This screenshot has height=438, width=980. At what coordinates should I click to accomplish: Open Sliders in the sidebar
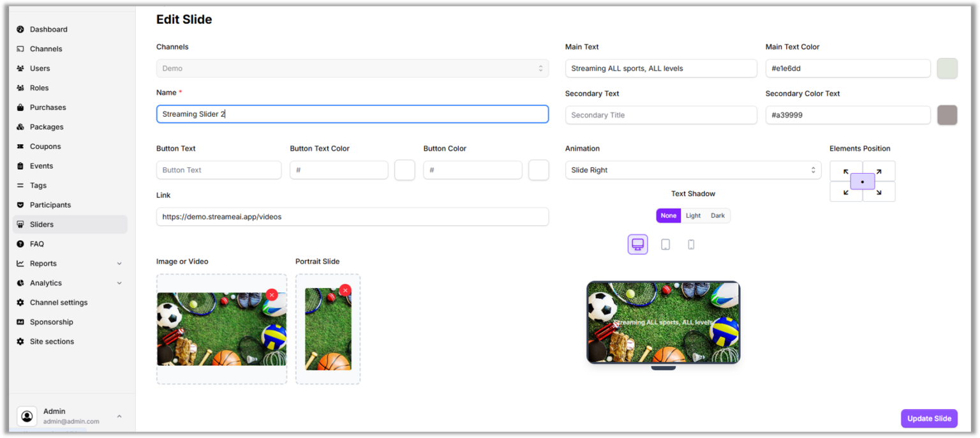pos(42,225)
